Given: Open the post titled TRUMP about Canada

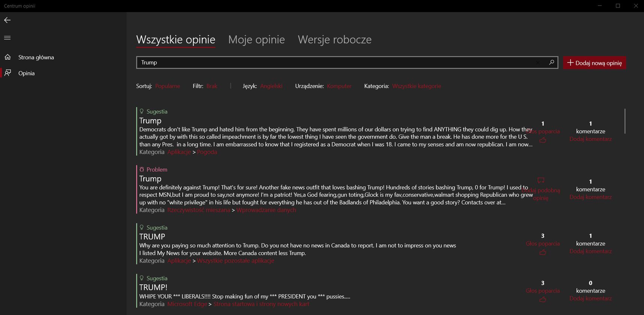Looking at the screenshot, I should coord(152,237).
